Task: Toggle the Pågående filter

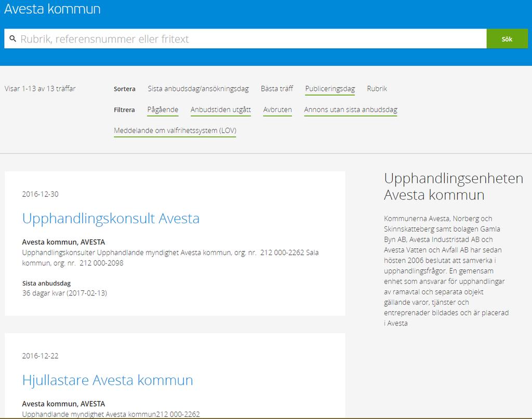Action: pyautogui.click(x=163, y=110)
